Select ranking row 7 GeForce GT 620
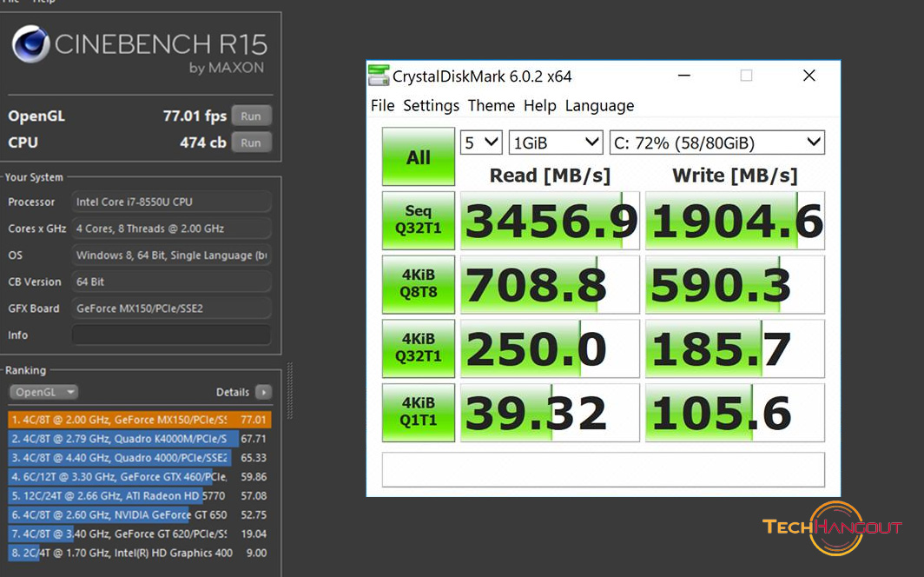 (x=140, y=534)
